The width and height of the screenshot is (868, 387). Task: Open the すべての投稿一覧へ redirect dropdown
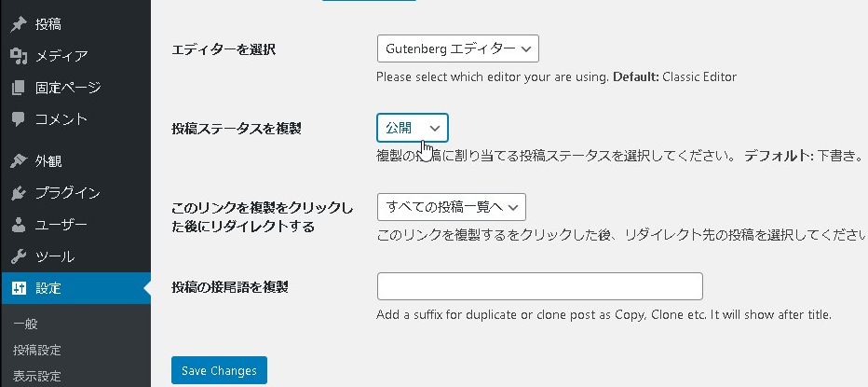pos(452,206)
